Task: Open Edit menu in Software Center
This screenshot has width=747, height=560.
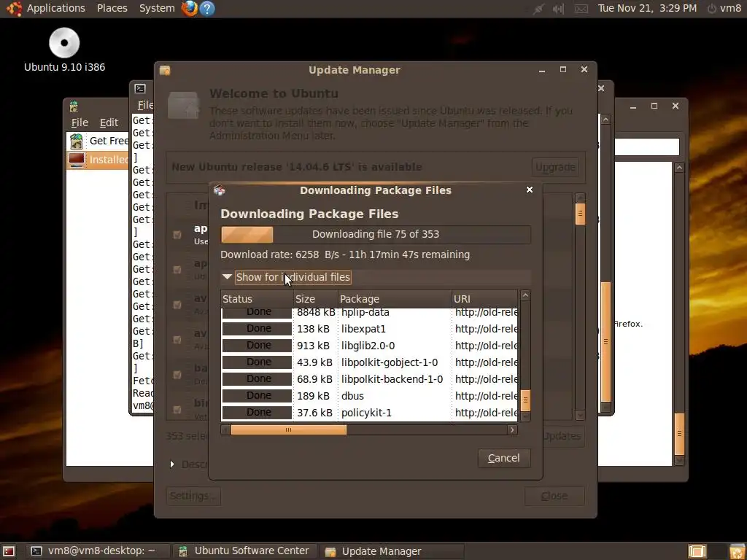Action: (x=109, y=122)
